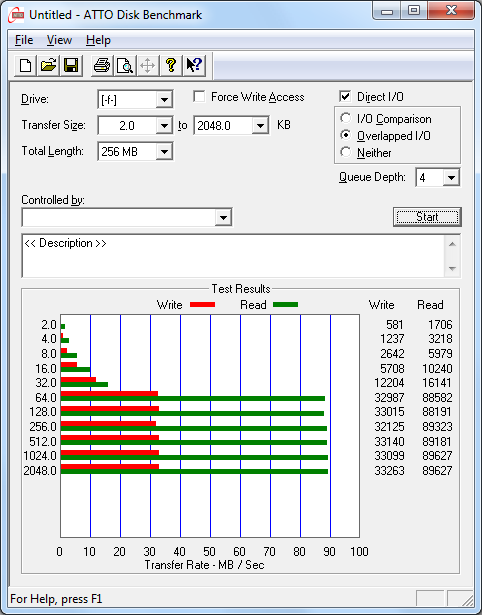Uncheck the Direct I/O checkbox
The width and height of the screenshot is (482, 615).
(345, 96)
